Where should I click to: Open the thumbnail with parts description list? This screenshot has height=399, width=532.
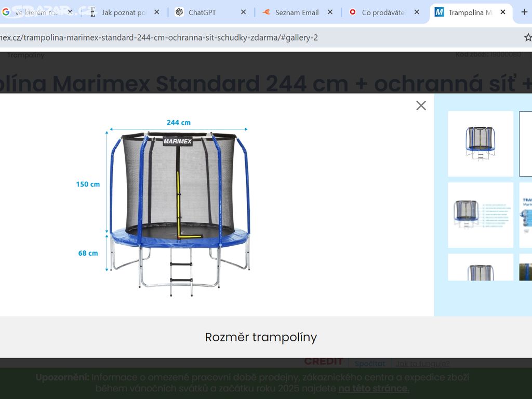click(x=481, y=215)
